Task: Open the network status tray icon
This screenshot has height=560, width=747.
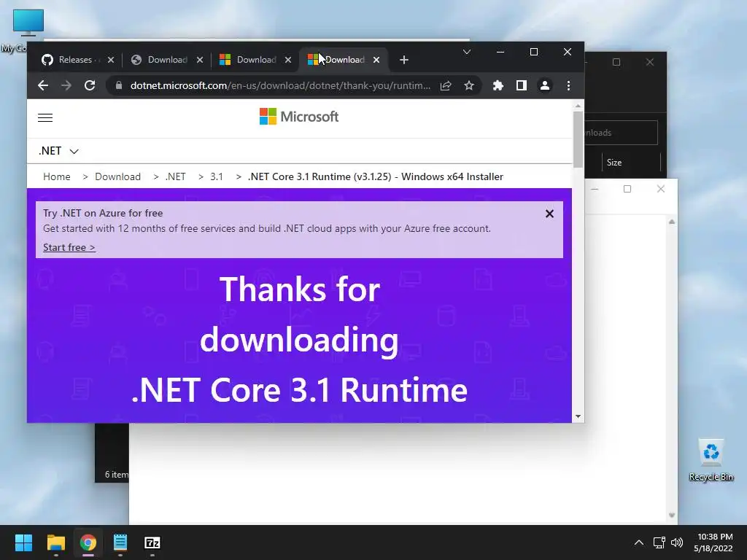Action: (x=659, y=542)
